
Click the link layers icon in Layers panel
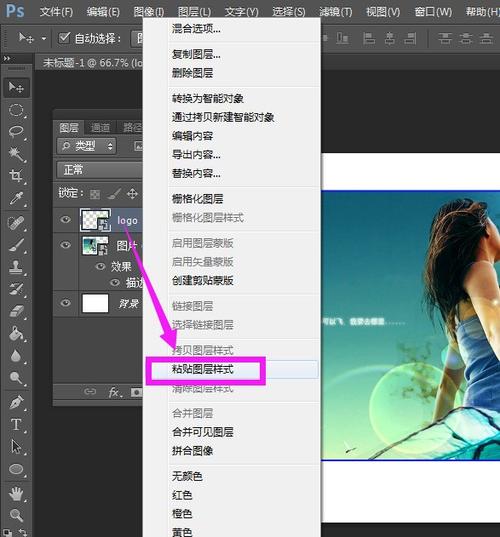90,391
